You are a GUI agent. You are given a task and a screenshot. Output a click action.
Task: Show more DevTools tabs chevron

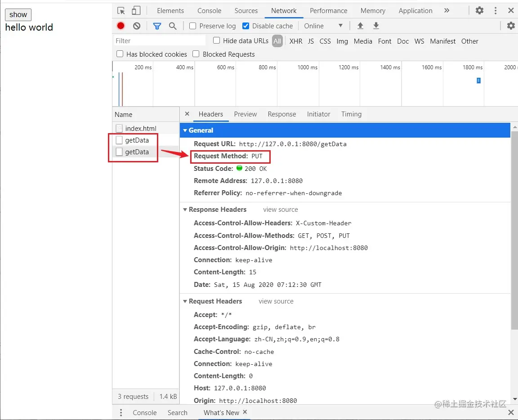[447, 11]
